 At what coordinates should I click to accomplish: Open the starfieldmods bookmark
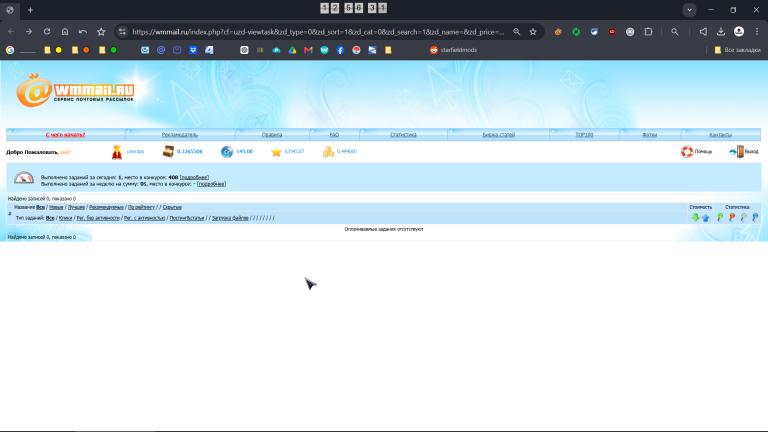[454, 50]
